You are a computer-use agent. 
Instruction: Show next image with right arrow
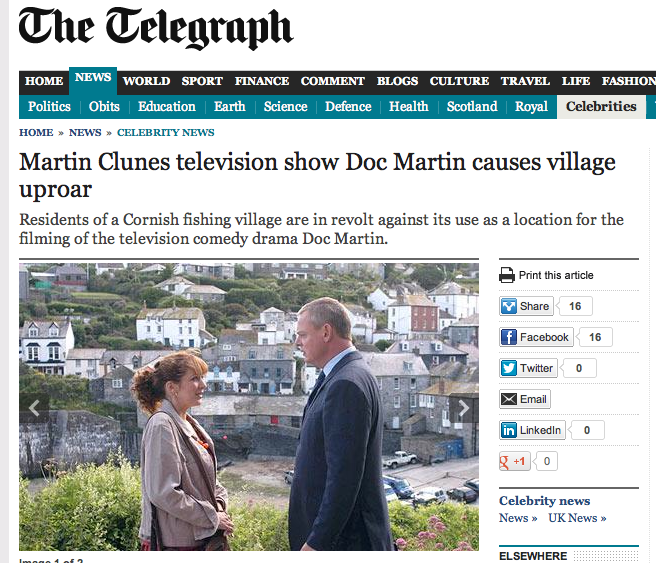click(464, 408)
